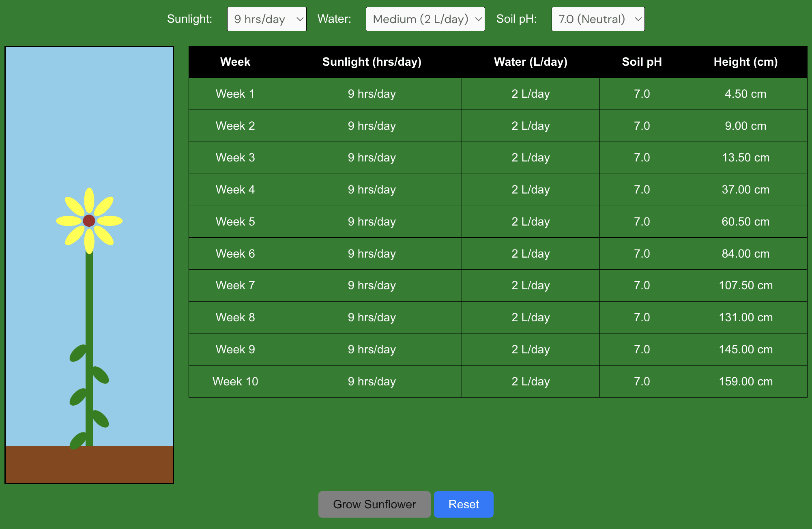The height and width of the screenshot is (529, 812).
Task: Expand the Water amount dropdown
Action: click(425, 19)
